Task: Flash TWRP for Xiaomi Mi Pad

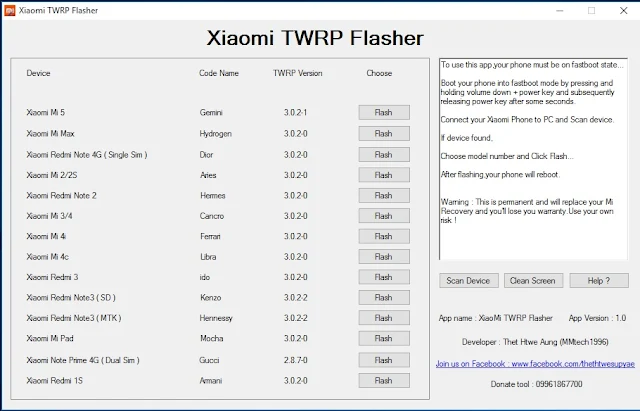Action: 384,339
